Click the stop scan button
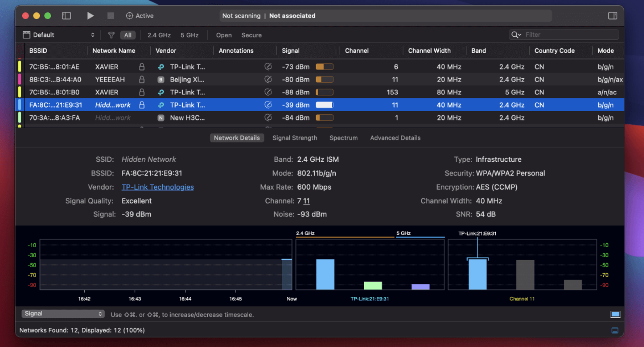The height and width of the screenshot is (347, 644). point(111,16)
